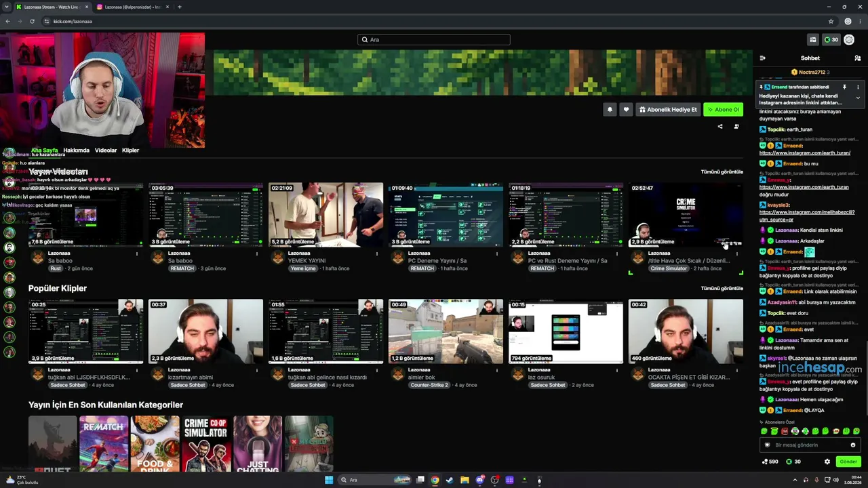The height and width of the screenshot is (488, 868).
Task: Play the aimler bok clip thumbnail
Action: [x=446, y=331]
